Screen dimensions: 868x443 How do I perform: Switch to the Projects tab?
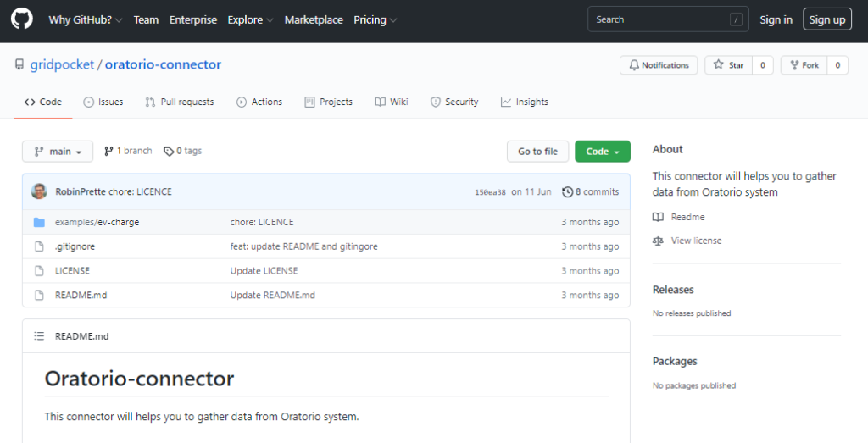point(328,102)
